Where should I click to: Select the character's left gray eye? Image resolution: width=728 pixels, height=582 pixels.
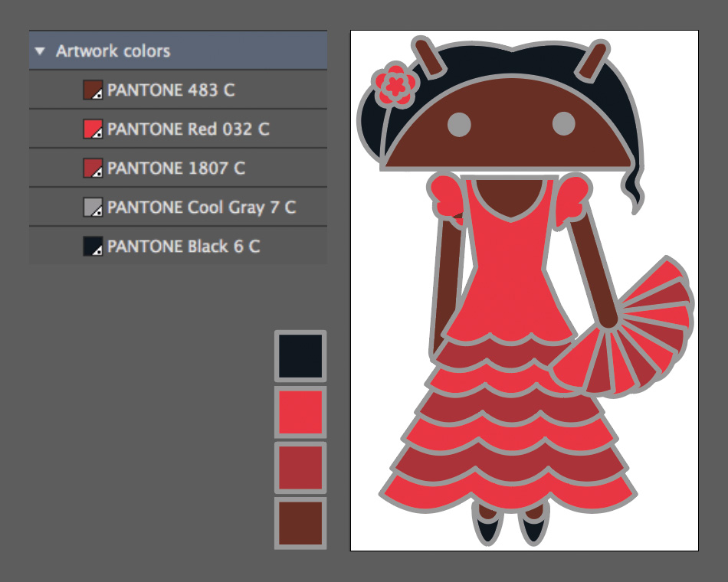(458, 123)
